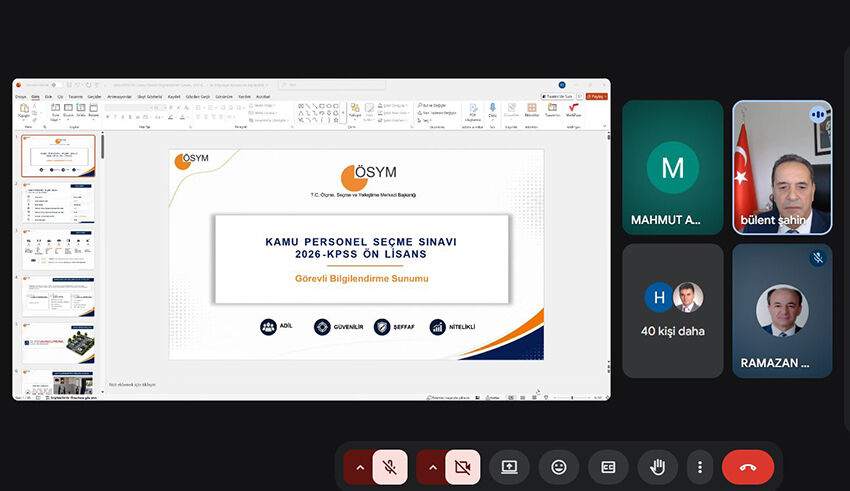Viewport: 850px width, 491px height.
Task: Select slide 2 thumbnail
Action: pos(58,202)
